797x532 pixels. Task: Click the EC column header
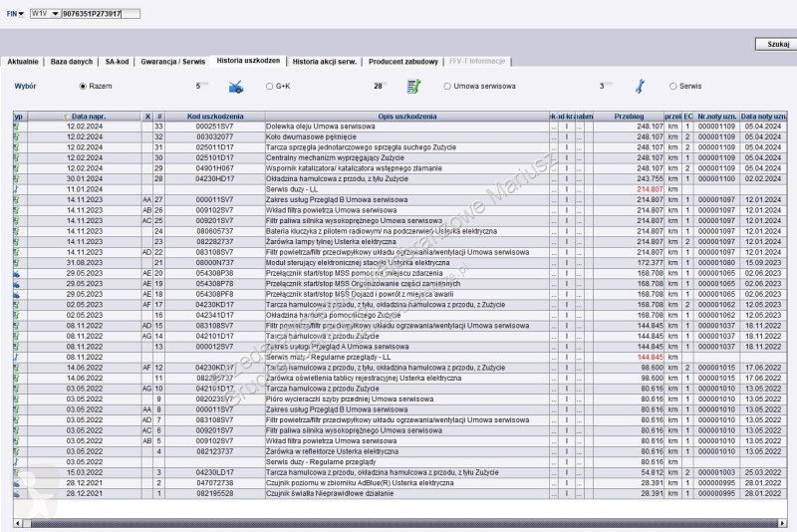pos(687,117)
